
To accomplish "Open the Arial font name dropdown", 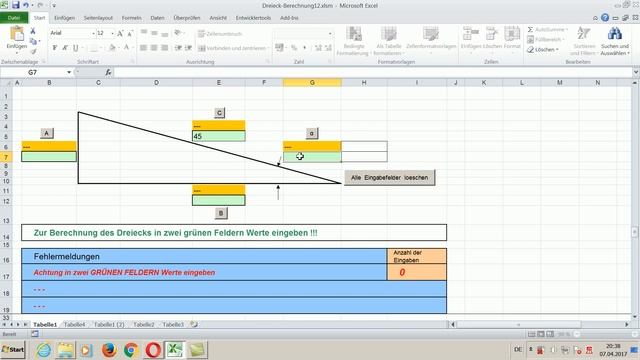I will [x=93, y=33].
